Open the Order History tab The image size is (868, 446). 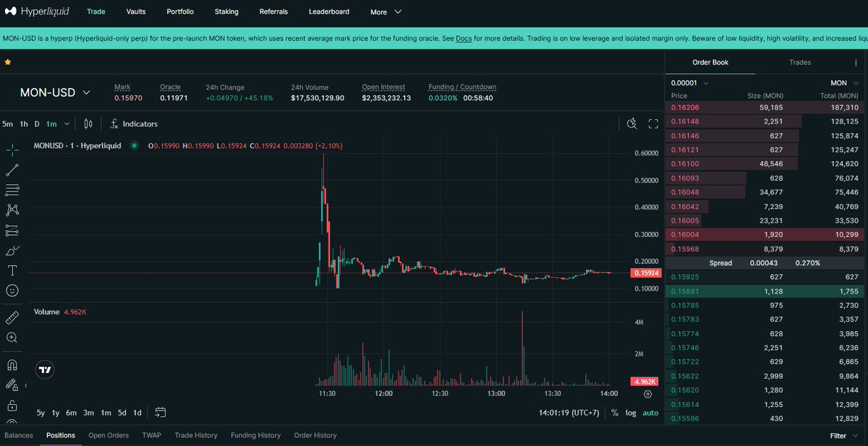click(315, 435)
